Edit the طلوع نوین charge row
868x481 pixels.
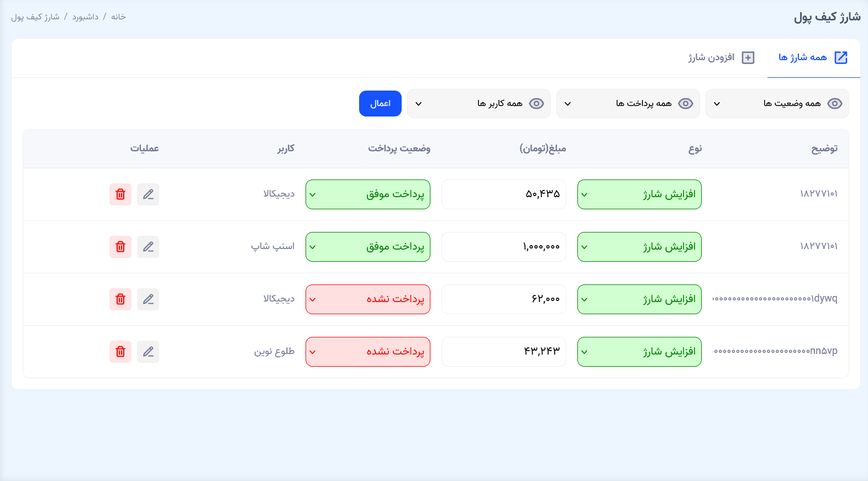(148, 352)
